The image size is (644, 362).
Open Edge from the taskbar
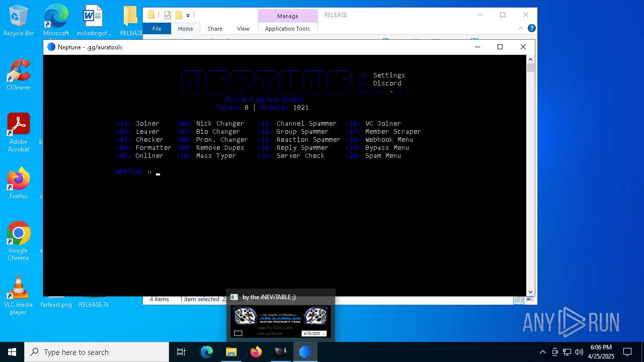click(207, 352)
